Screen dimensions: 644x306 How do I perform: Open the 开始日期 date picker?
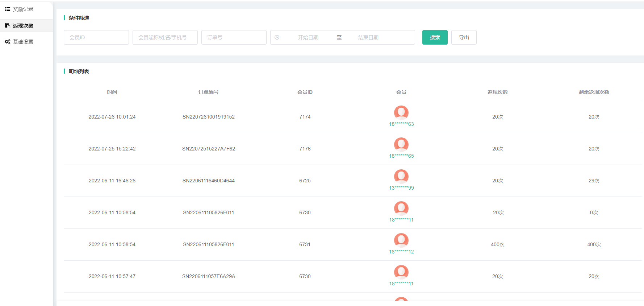pyautogui.click(x=308, y=37)
